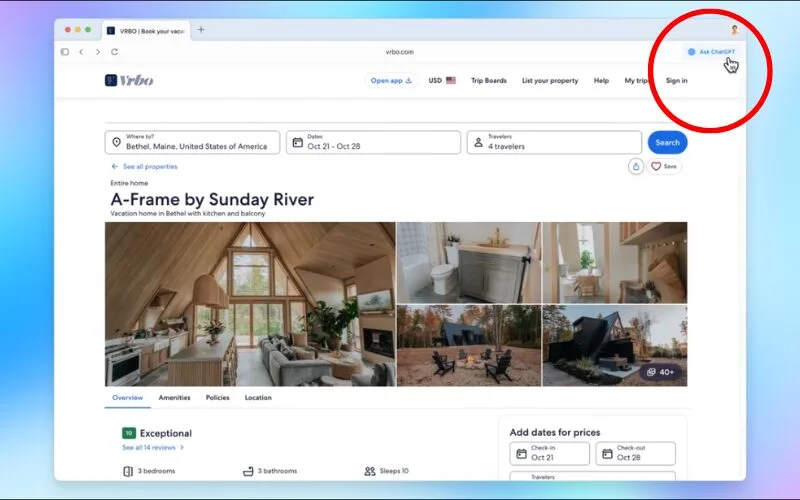Click the share icon next to Save
Image resolution: width=800 pixels, height=500 pixels.
pos(635,167)
